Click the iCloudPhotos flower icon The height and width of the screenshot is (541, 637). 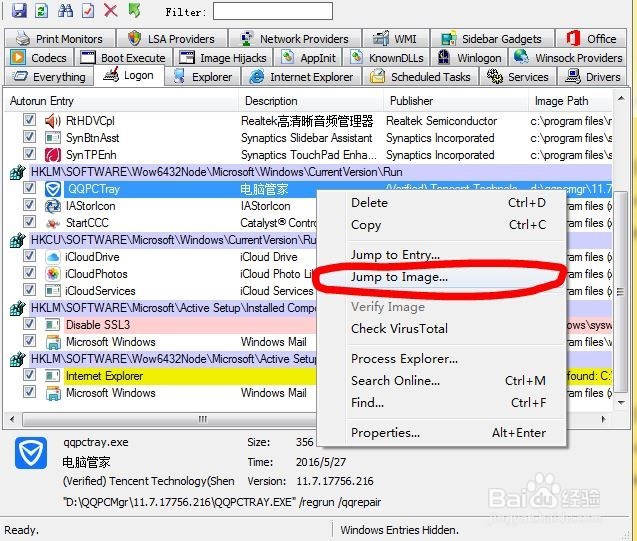click(53, 274)
